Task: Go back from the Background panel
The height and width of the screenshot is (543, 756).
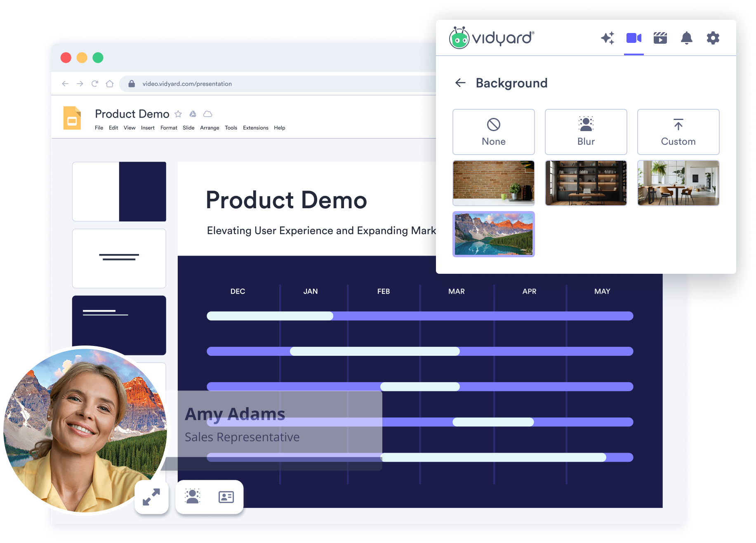Action: (x=460, y=83)
